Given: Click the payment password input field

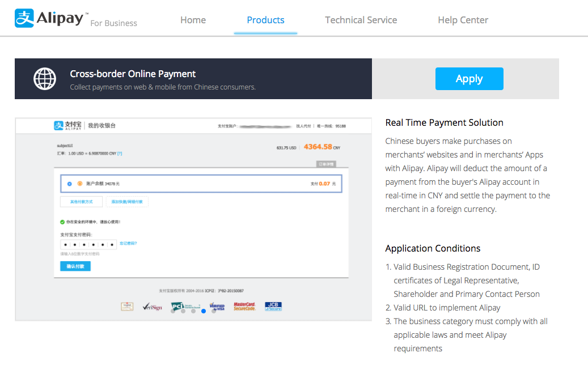Looking at the screenshot, I should 88,244.
